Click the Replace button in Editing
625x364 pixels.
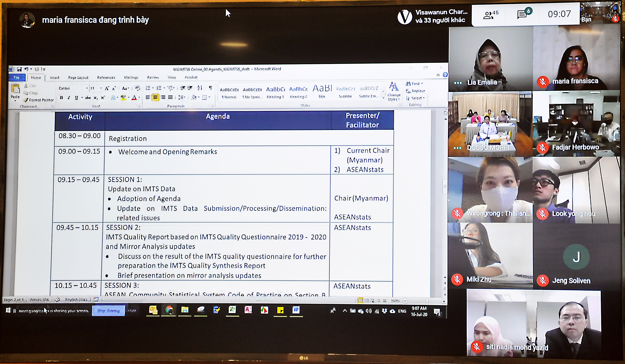(416, 91)
